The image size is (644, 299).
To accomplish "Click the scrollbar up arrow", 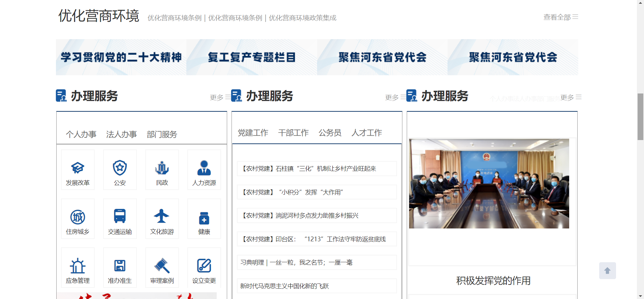I will click(640, 3).
